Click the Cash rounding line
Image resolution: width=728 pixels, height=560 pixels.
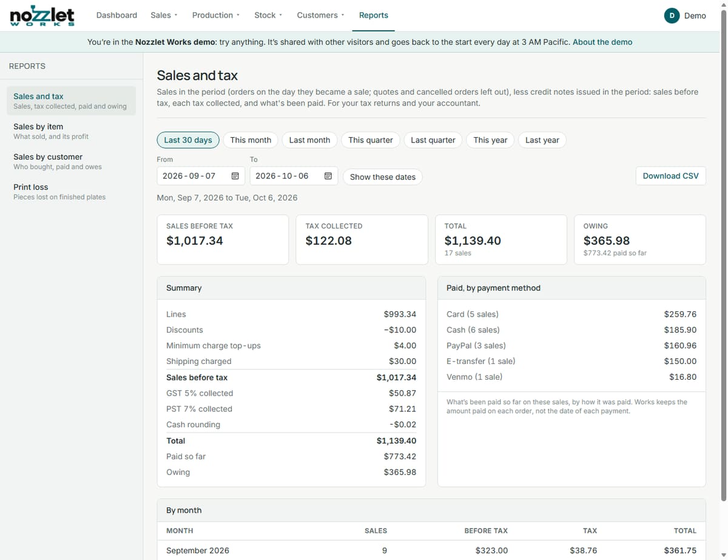click(x=291, y=425)
